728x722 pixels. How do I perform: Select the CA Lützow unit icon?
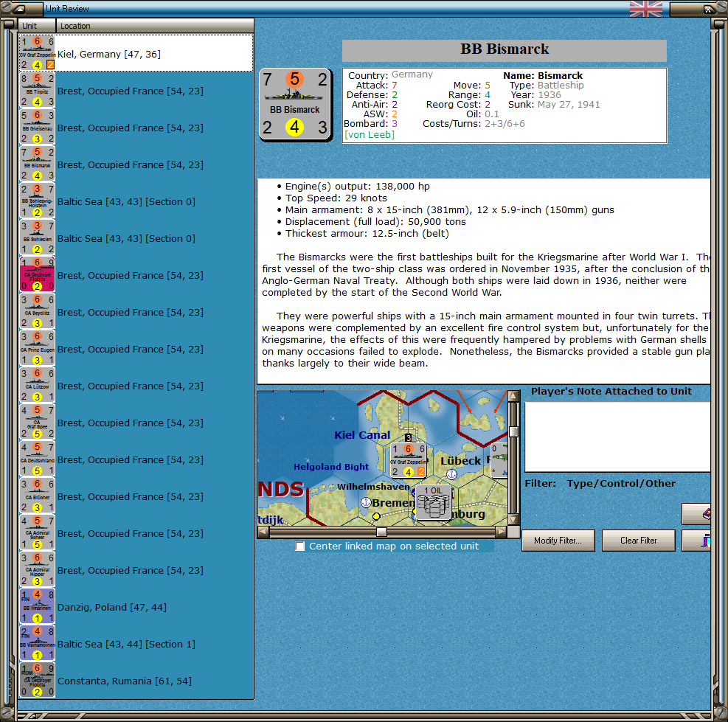37,386
